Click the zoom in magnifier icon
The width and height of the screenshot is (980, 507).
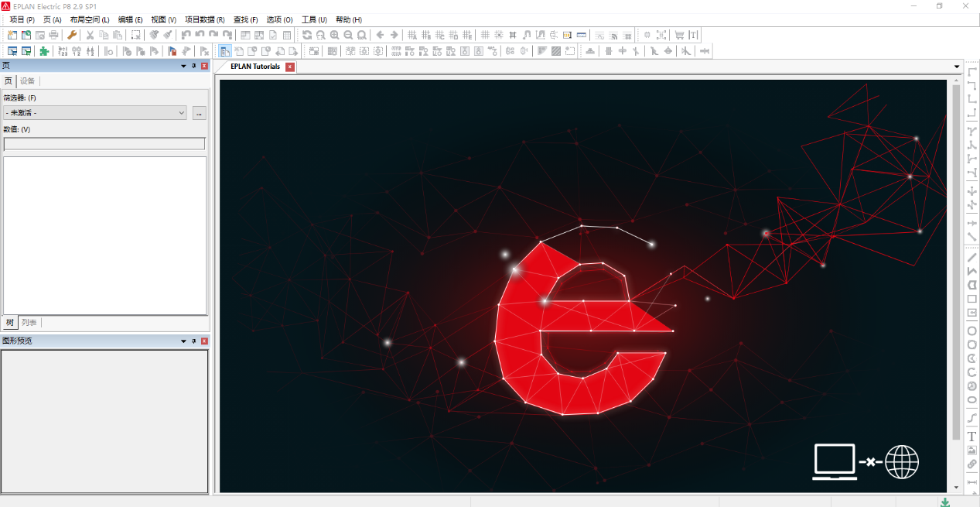pyautogui.click(x=334, y=35)
